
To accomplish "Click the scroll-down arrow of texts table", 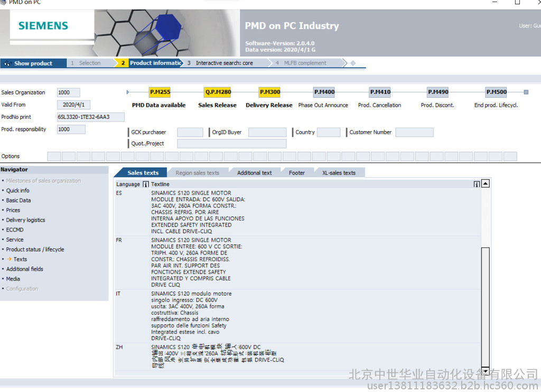I will click(486, 371).
